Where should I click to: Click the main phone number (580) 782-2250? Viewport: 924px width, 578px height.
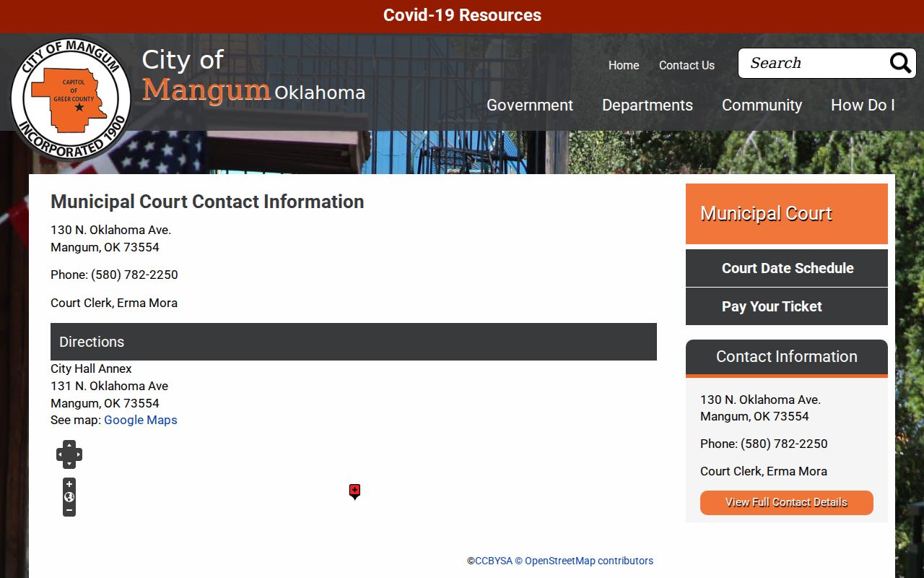tap(134, 275)
